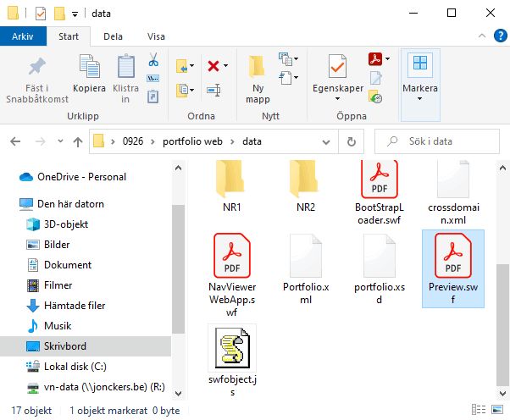Open the Adobe open-with dropdown arrow
Viewport: 510px width, 420px height.
pyautogui.click(x=387, y=59)
